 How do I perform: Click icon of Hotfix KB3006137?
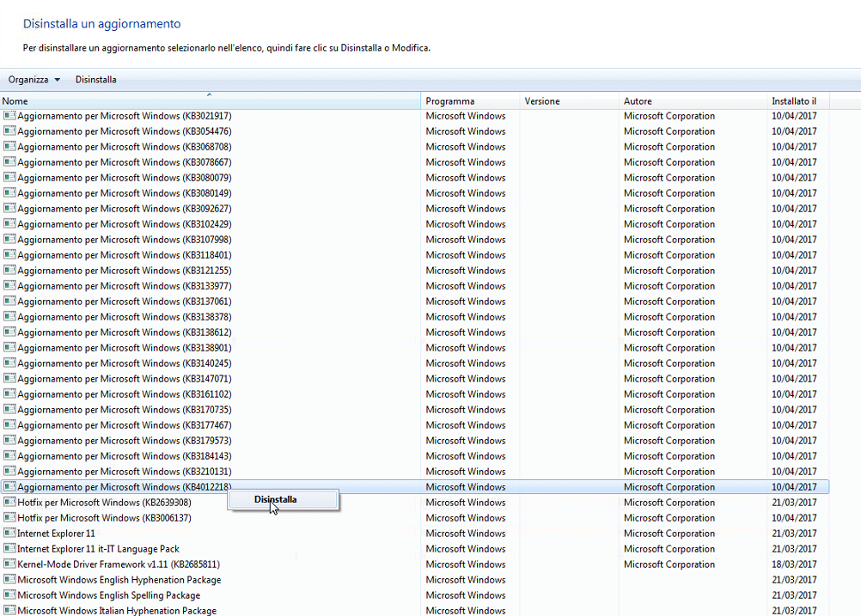pos(9,518)
